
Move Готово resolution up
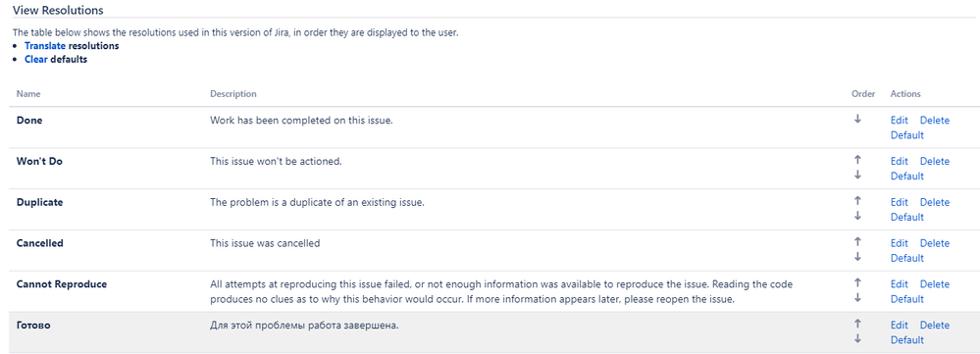857,324
